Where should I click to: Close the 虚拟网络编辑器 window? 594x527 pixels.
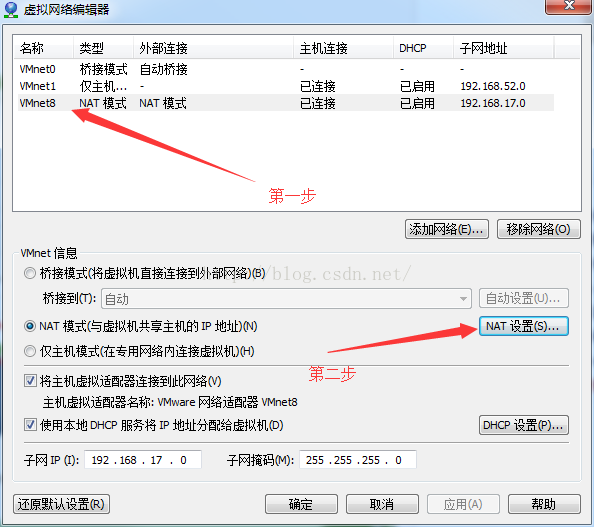pyautogui.click(x=569, y=6)
